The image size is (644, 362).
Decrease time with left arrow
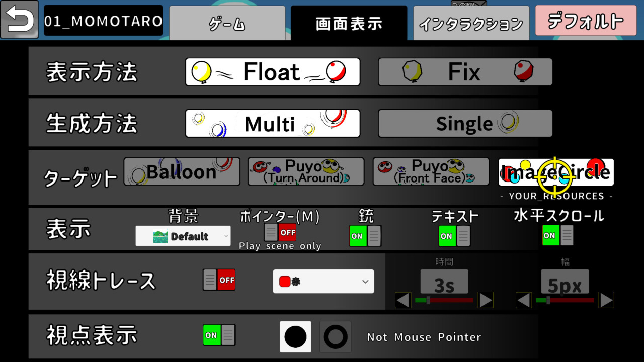click(x=403, y=300)
